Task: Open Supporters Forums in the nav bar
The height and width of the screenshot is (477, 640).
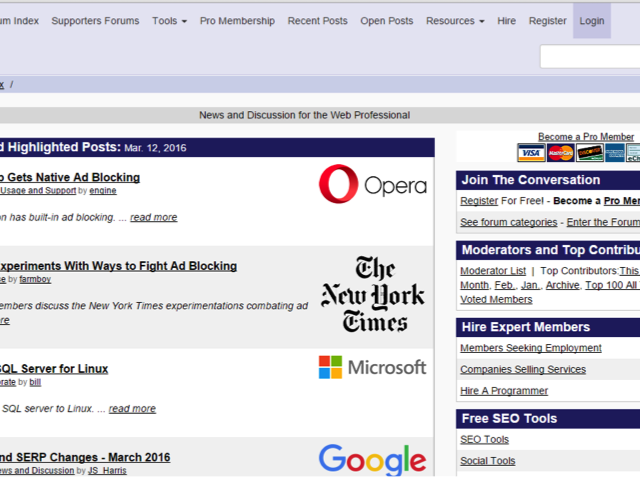Action: [95, 21]
